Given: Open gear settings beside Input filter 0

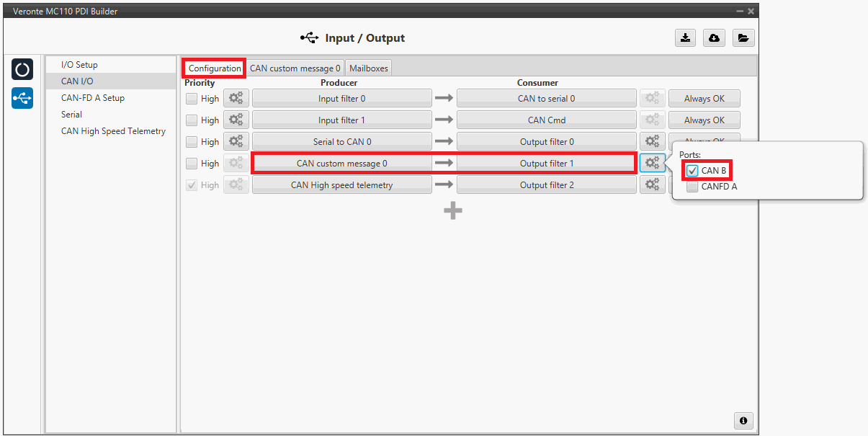Looking at the screenshot, I should 236,99.
